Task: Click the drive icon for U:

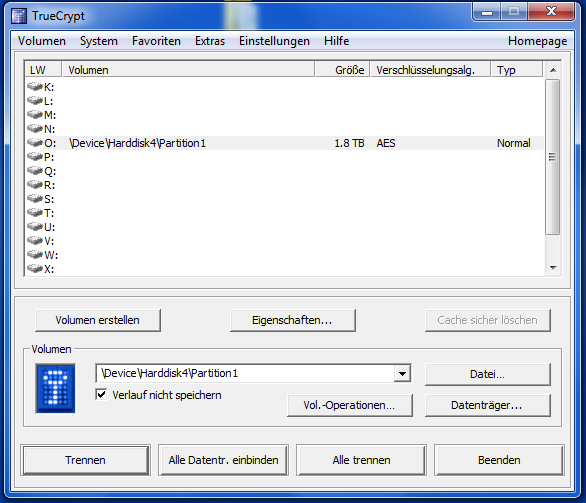Action: coord(35,227)
